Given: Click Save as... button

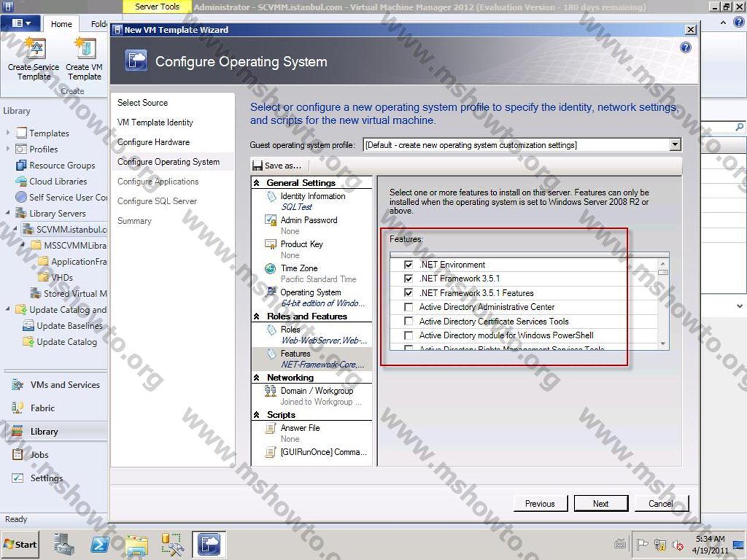Looking at the screenshot, I should [x=278, y=166].
